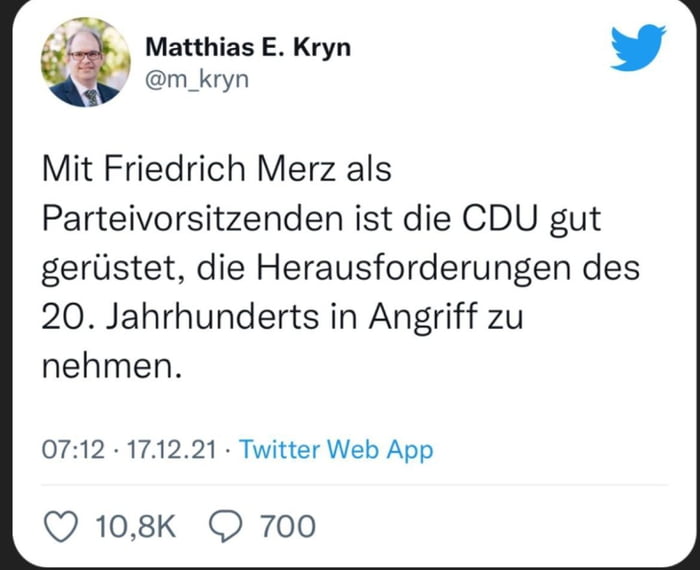Click the display name Matthias E. Kryn
Viewport: 700px width, 570px height.
(248, 47)
